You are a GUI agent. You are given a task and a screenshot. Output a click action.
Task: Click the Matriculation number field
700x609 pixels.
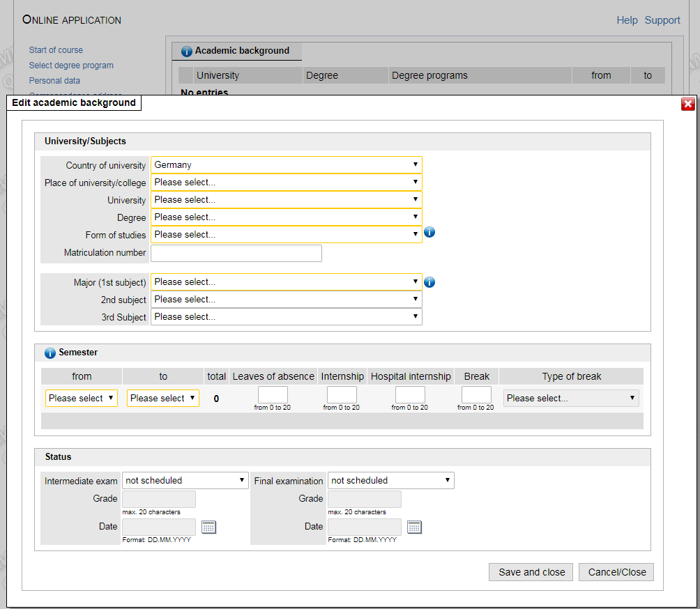click(x=236, y=253)
